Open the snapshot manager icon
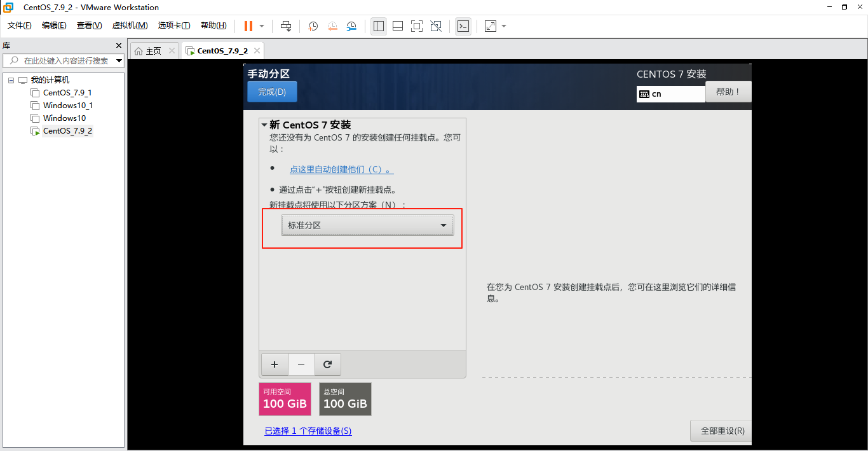Image resolution: width=868 pixels, height=451 pixels. 351,26
